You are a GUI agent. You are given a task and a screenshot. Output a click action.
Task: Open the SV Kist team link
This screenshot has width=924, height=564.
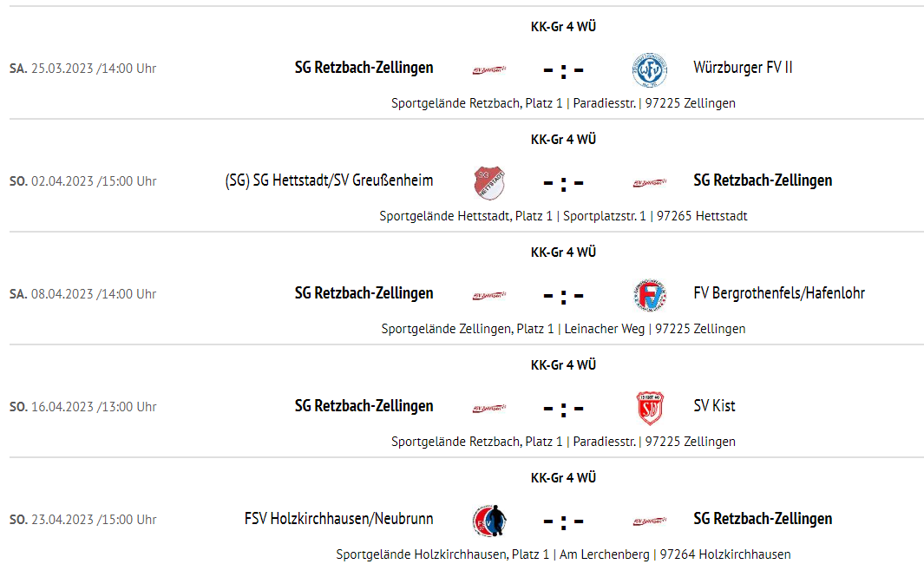pos(714,405)
